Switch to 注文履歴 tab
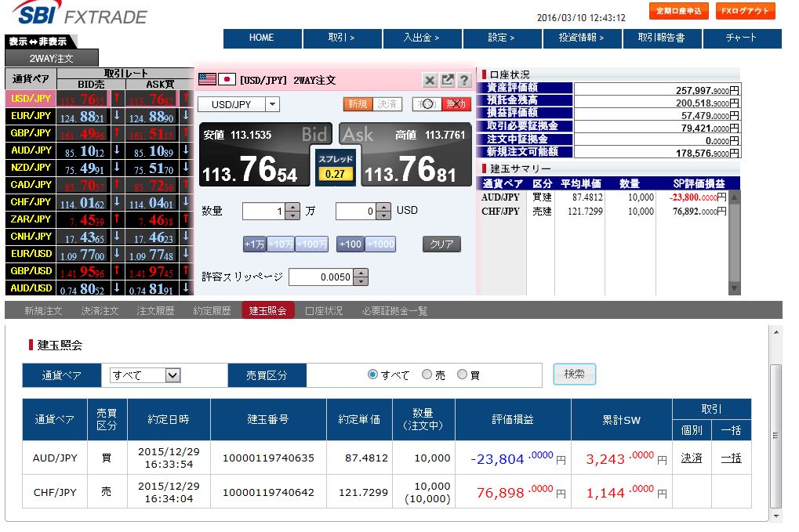 pyautogui.click(x=155, y=310)
